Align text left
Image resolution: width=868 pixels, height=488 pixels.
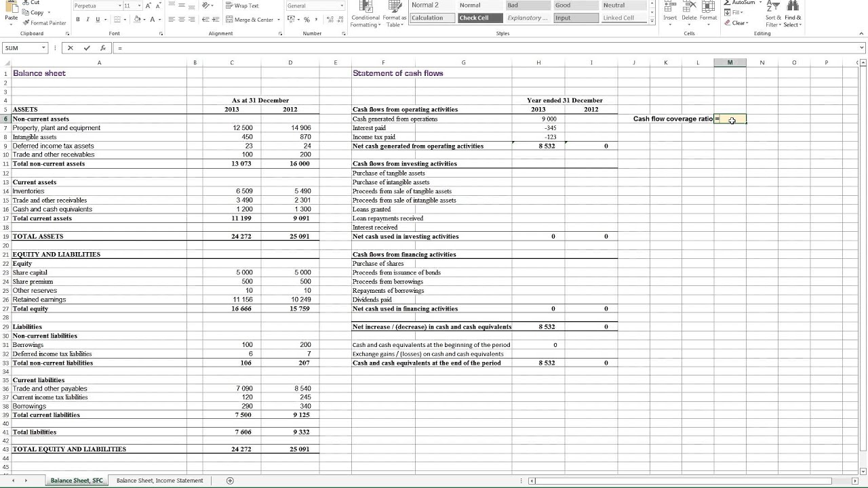tap(172, 20)
